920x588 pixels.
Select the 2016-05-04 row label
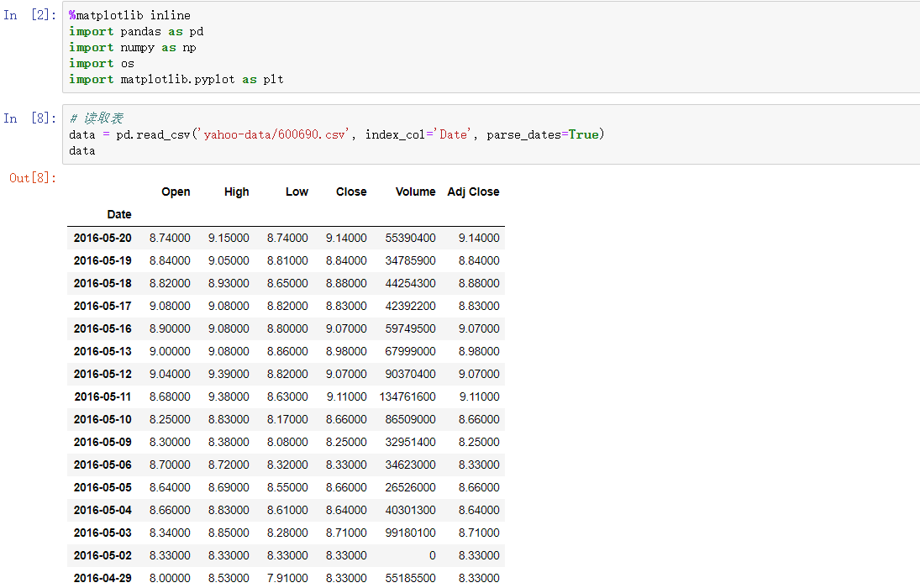pyautogui.click(x=103, y=510)
